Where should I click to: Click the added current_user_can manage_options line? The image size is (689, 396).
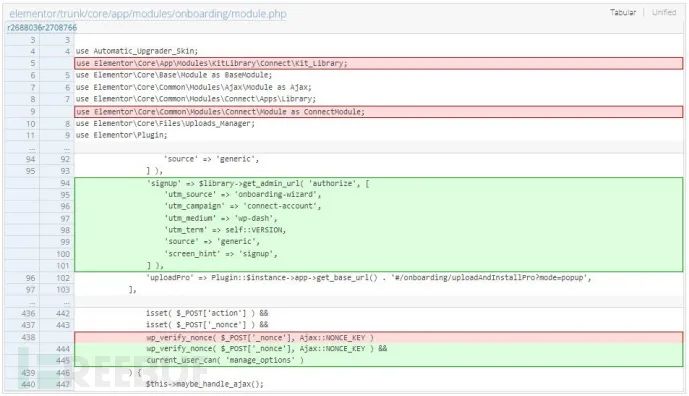pos(225,360)
